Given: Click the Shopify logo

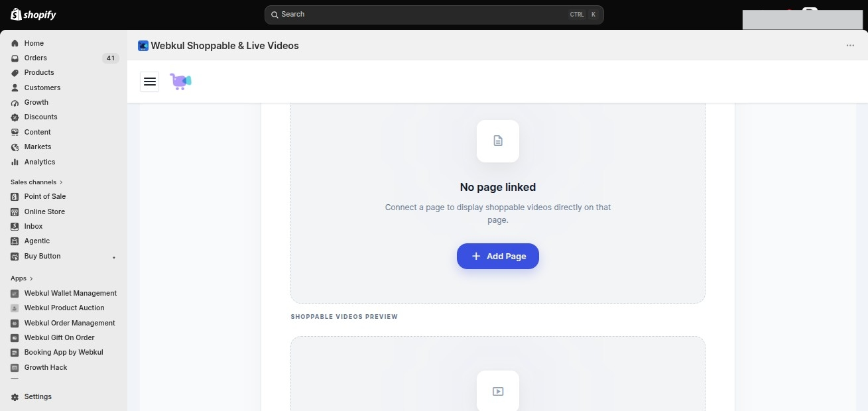Looking at the screenshot, I should click(x=33, y=15).
